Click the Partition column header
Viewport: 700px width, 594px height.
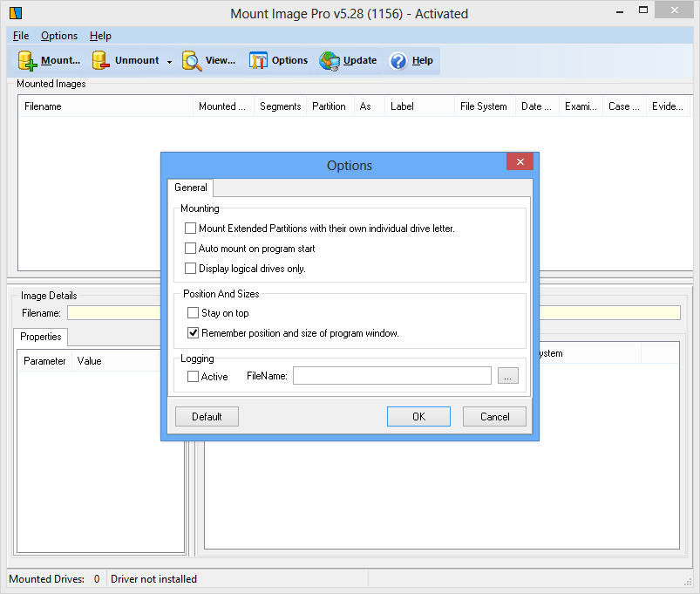[330, 106]
